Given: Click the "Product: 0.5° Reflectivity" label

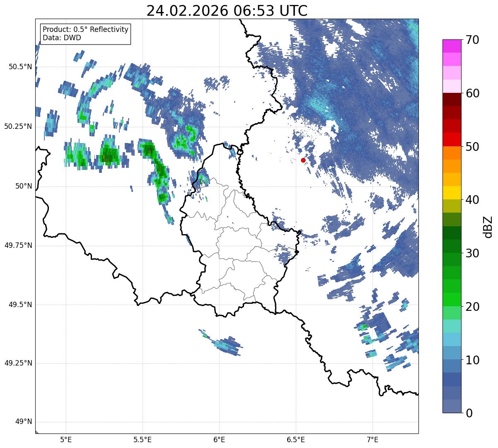Looking at the screenshot, I should (x=86, y=30).
